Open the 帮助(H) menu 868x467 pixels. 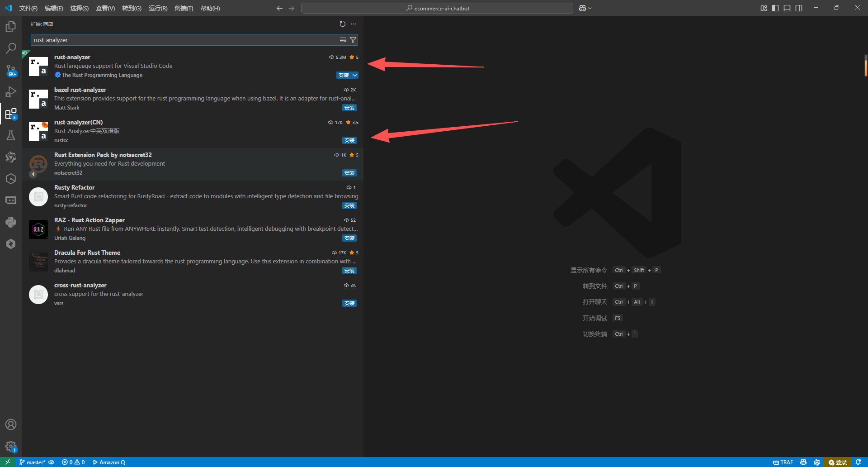point(210,8)
